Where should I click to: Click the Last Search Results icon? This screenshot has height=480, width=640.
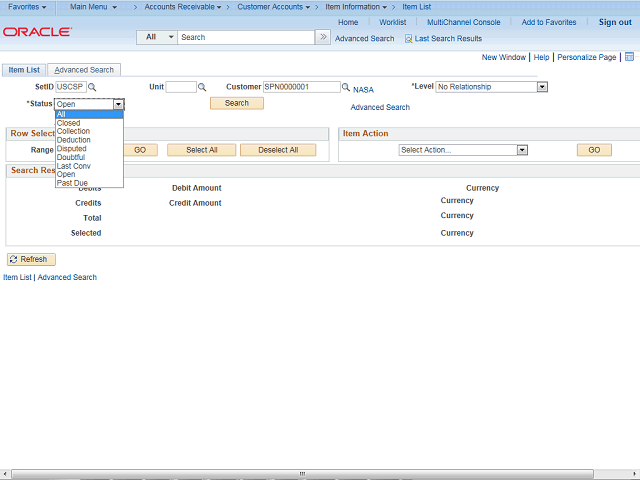point(408,38)
